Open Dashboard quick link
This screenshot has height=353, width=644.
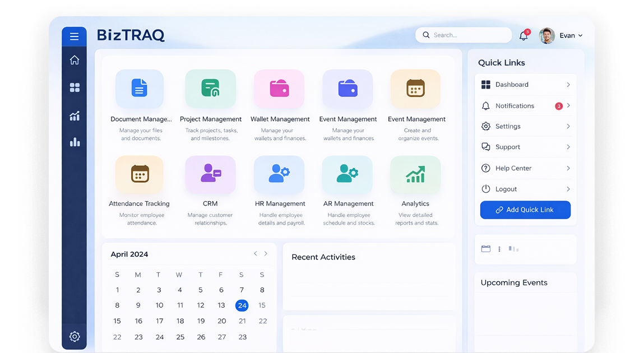click(526, 85)
